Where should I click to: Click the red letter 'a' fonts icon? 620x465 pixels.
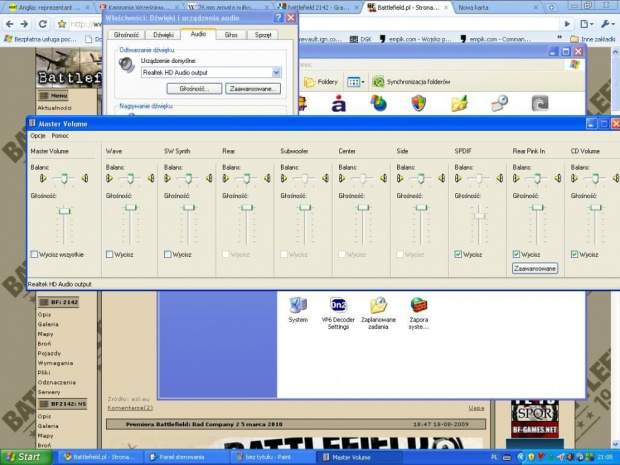pos(338,104)
